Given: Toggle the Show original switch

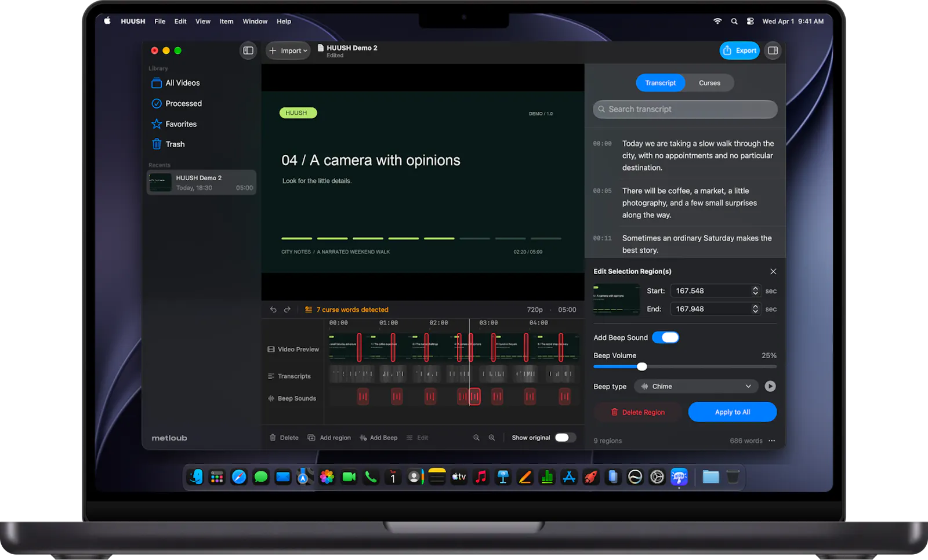Looking at the screenshot, I should pos(565,438).
